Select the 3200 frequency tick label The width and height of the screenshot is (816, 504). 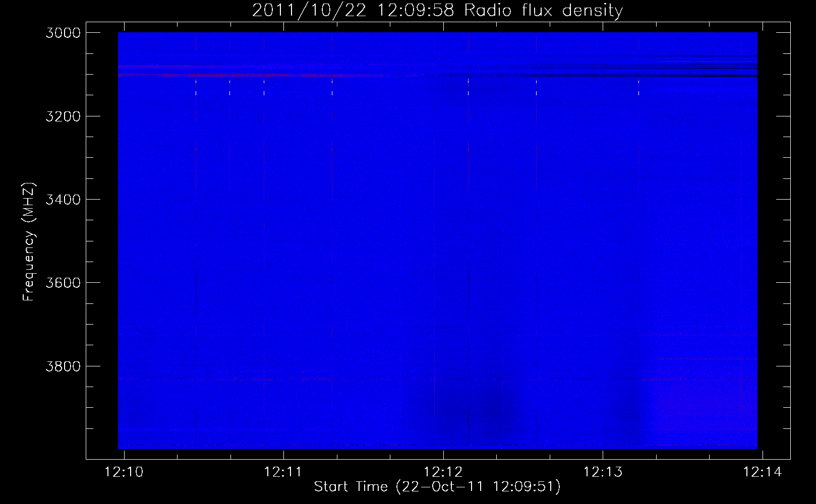click(63, 116)
